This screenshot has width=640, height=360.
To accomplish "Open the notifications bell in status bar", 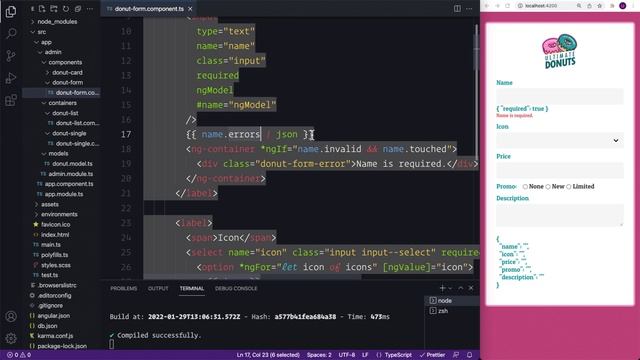I will tap(469, 355).
